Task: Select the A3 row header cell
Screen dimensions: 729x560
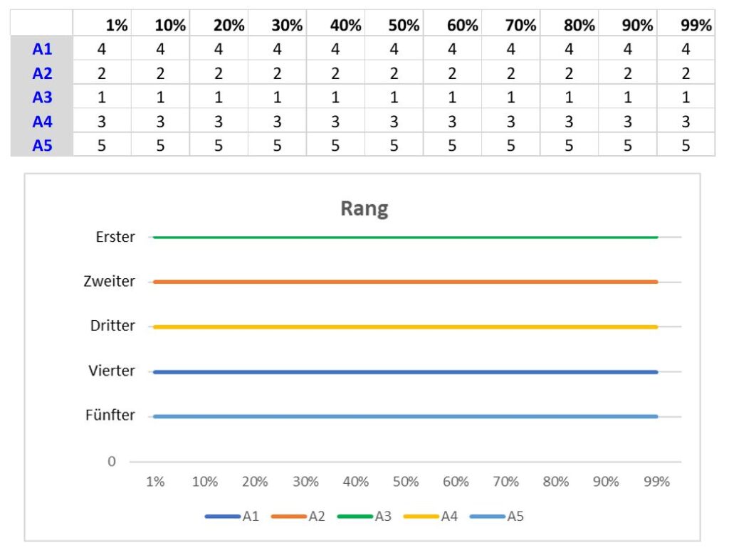Action: pos(42,97)
